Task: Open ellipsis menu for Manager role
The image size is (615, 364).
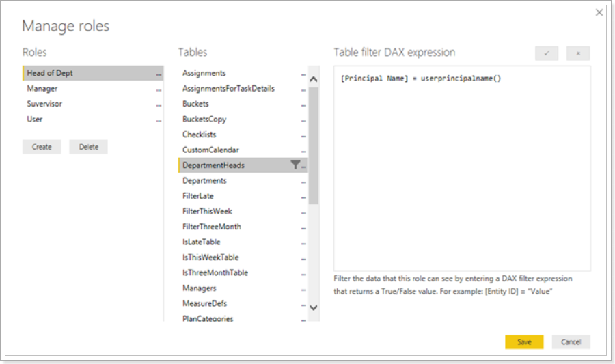Action: tap(159, 90)
